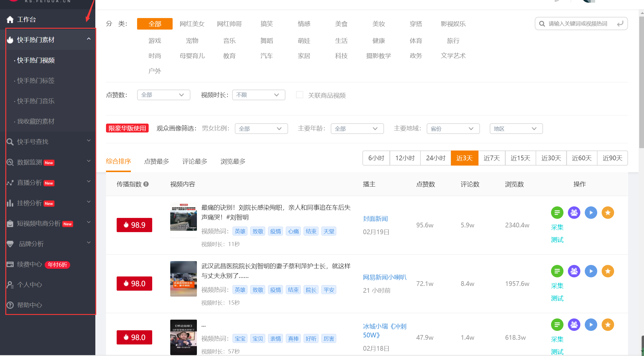
Task: Collapse the 快手热门素材 sidebar section
Action: click(x=89, y=39)
